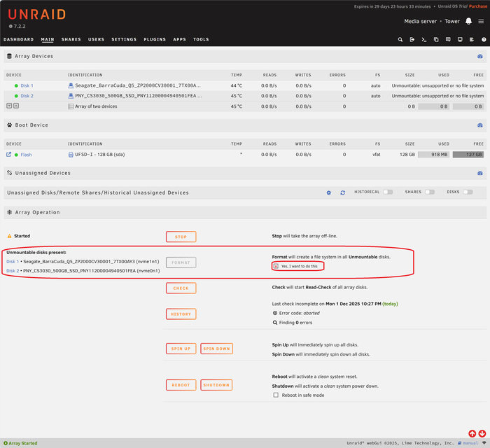
Task: Open the Array Devices dashboard gauge icon
Action: pyautogui.click(x=480, y=56)
